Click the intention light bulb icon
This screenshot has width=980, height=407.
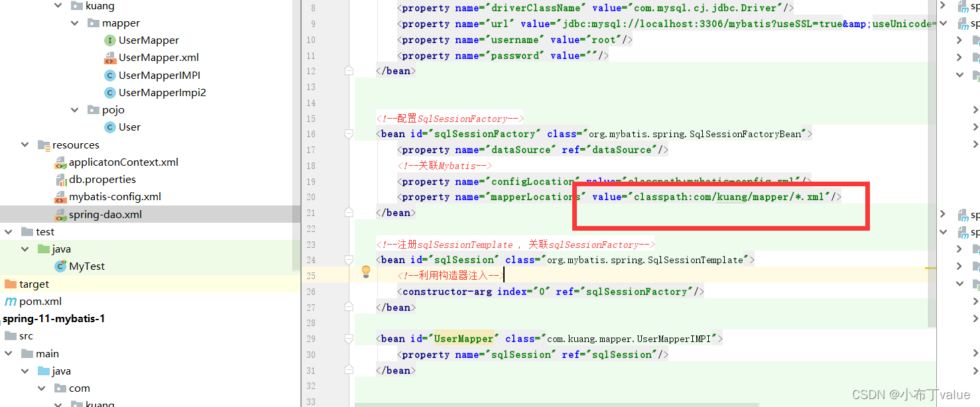[365, 271]
